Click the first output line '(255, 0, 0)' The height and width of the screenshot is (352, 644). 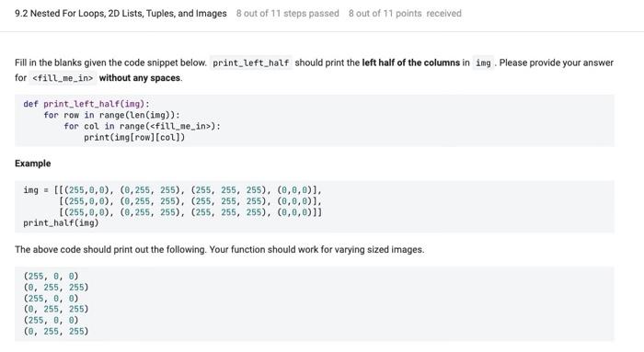click(x=51, y=276)
